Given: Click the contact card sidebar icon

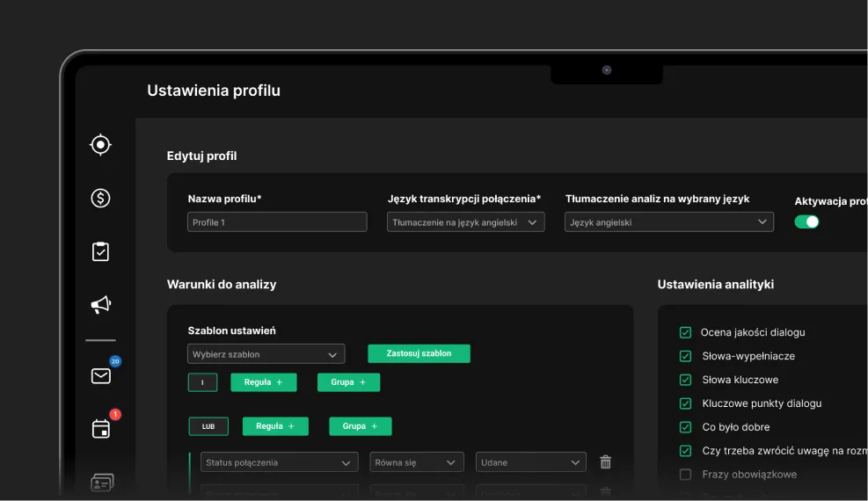Looking at the screenshot, I should tap(102, 482).
